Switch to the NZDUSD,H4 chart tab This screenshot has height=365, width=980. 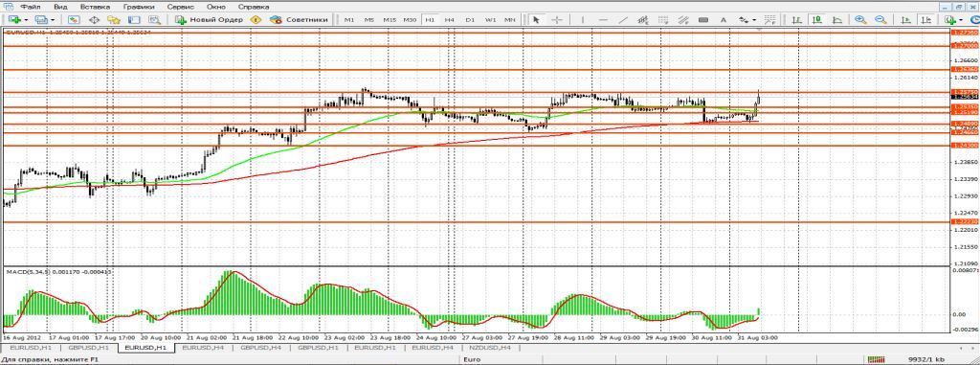coord(488,347)
